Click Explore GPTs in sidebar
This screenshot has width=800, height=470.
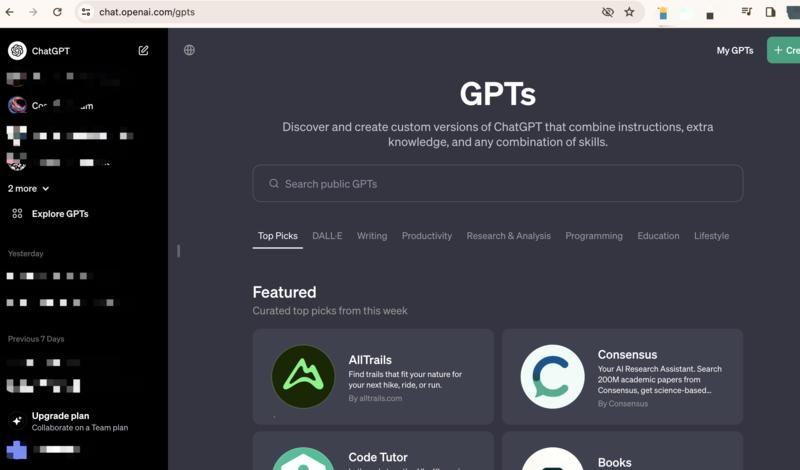pyautogui.click(x=60, y=214)
